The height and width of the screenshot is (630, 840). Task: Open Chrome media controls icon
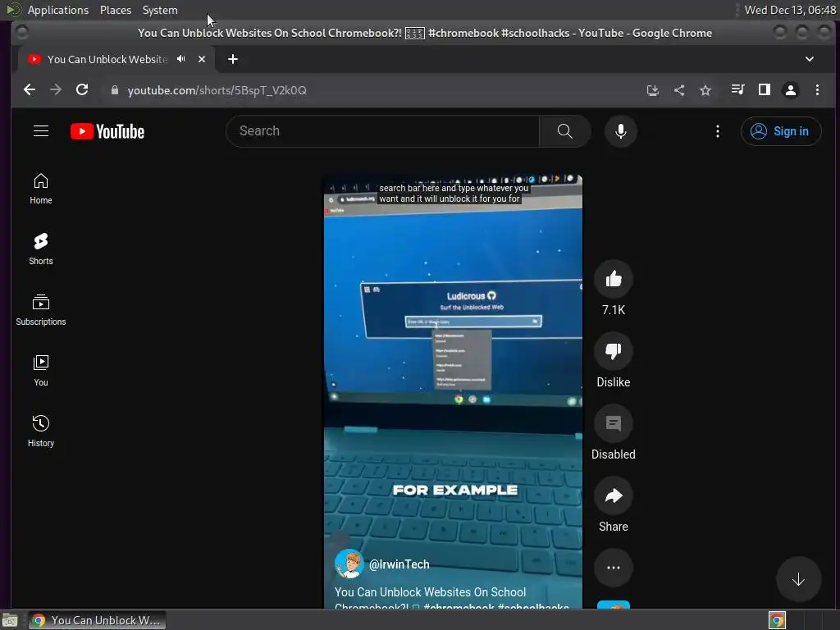click(737, 90)
